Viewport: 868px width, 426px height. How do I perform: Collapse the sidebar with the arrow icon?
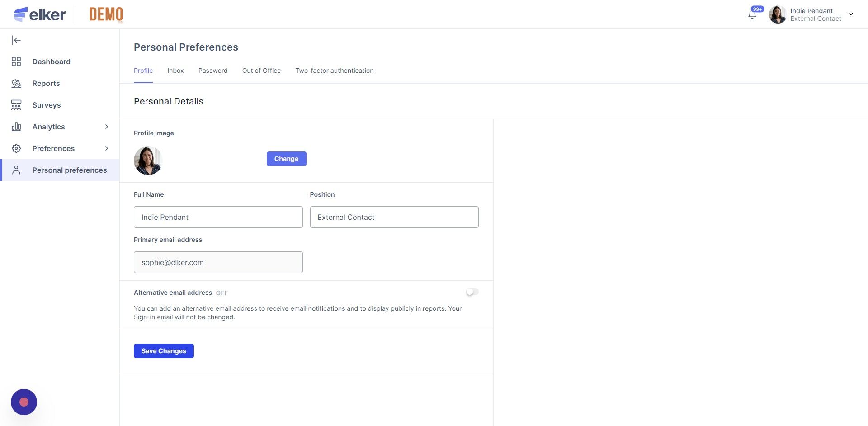coord(16,40)
